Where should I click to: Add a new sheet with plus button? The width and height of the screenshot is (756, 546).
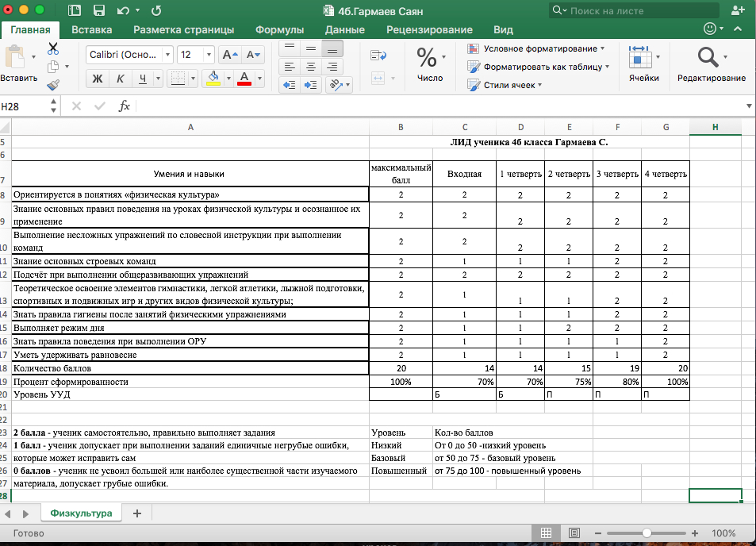137,513
